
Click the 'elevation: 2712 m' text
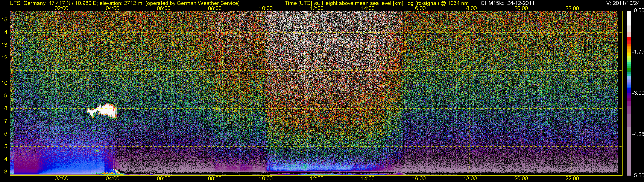coord(121,3)
